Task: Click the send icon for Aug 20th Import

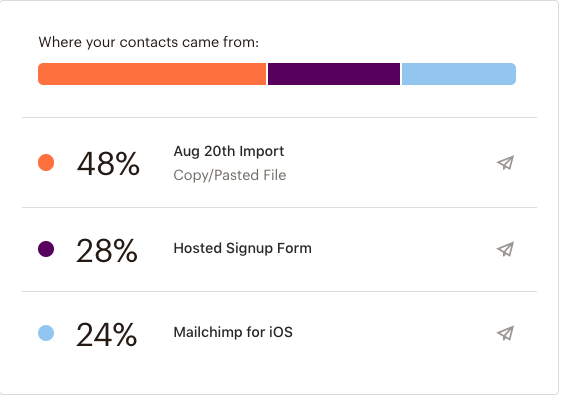Action: [x=505, y=163]
